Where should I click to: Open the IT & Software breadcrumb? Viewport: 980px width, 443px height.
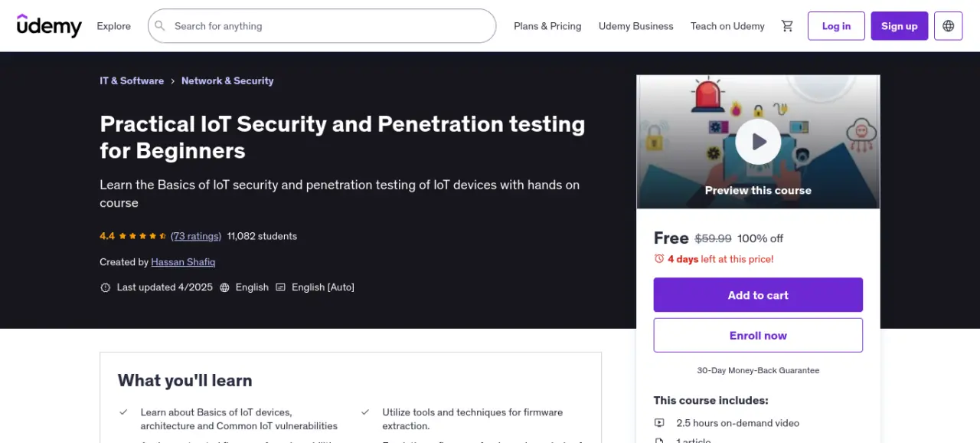(132, 80)
